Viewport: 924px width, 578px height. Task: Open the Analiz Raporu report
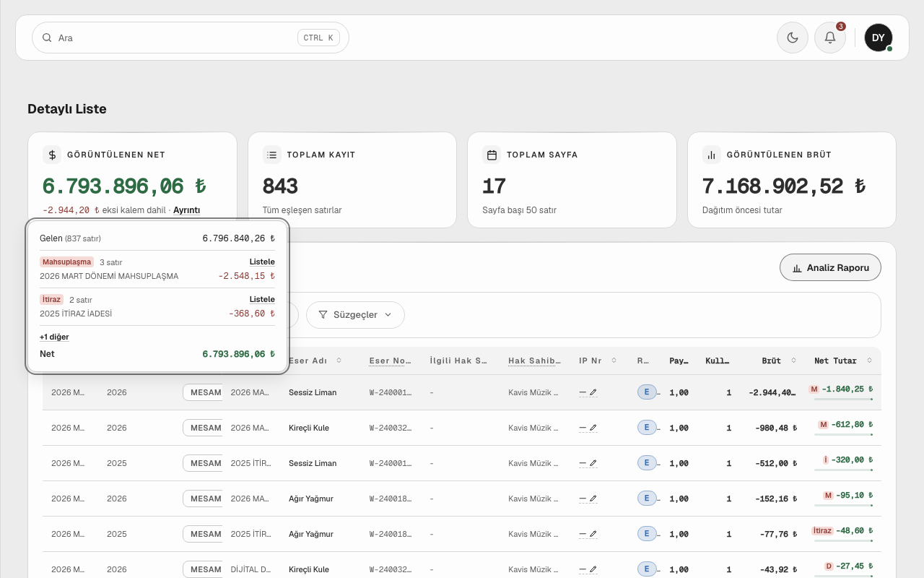coord(830,267)
